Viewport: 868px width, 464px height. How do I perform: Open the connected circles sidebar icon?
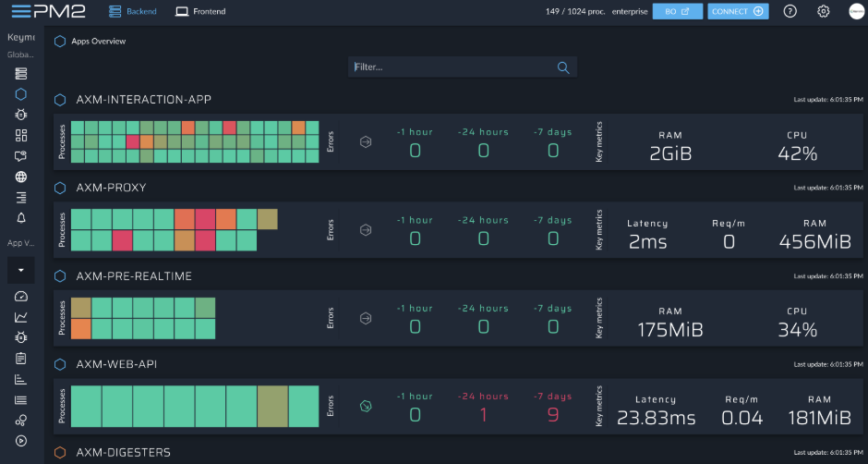(21, 421)
